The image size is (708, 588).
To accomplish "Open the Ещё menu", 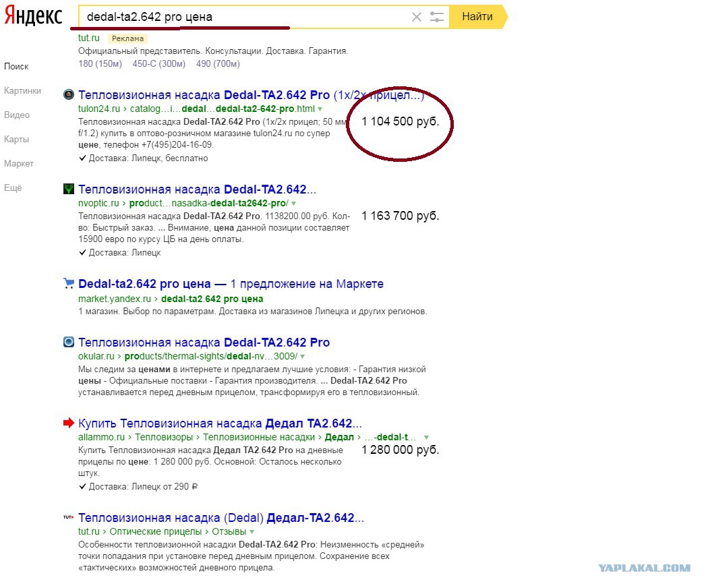I will 13,188.
